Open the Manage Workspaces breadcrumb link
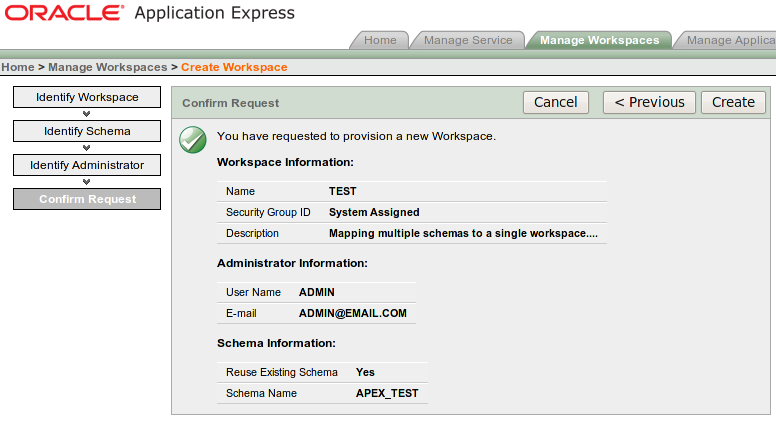This screenshot has height=421, width=776. click(x=107, y=67)
